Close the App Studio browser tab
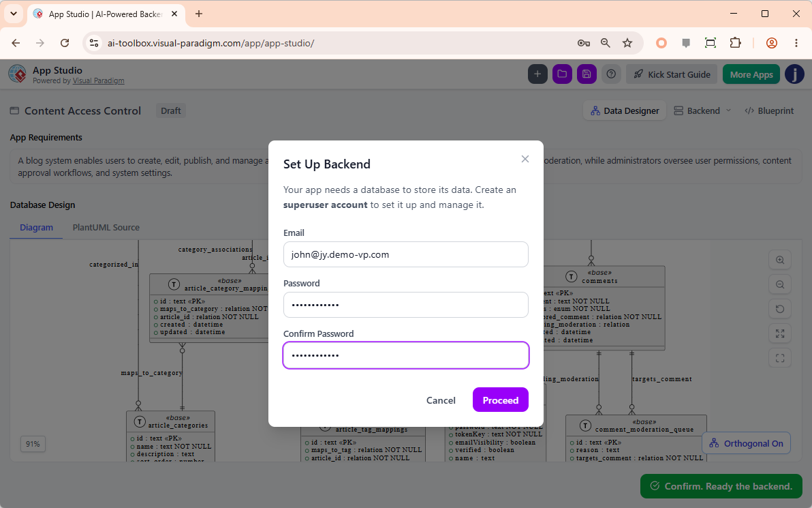 [x=174, y=14]
